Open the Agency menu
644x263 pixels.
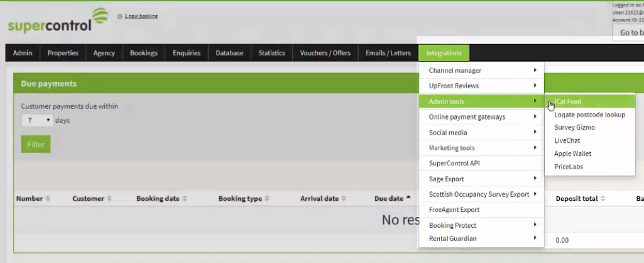coord(104,53)
